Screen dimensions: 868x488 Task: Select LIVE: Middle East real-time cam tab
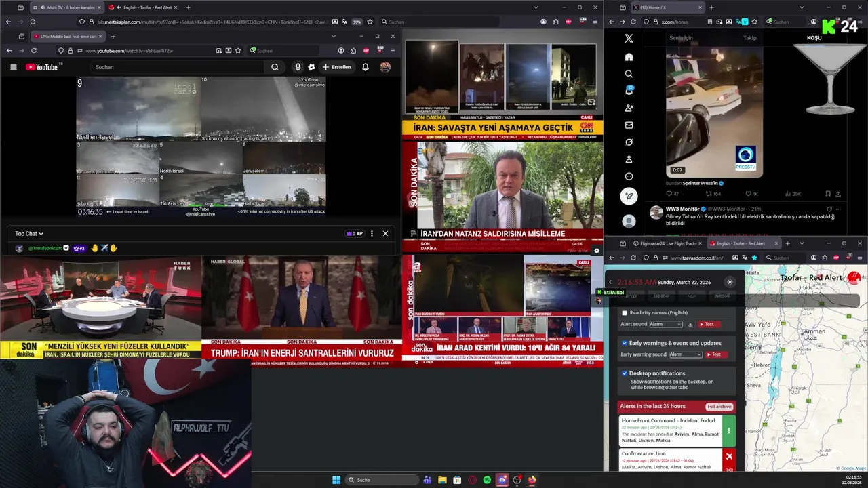(x=66, y=36)
